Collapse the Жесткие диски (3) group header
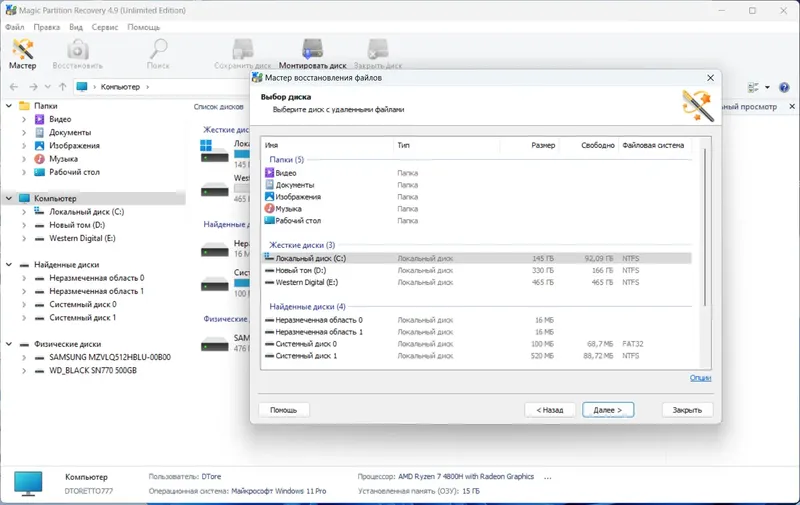800x505 pixels. (302, 245)
